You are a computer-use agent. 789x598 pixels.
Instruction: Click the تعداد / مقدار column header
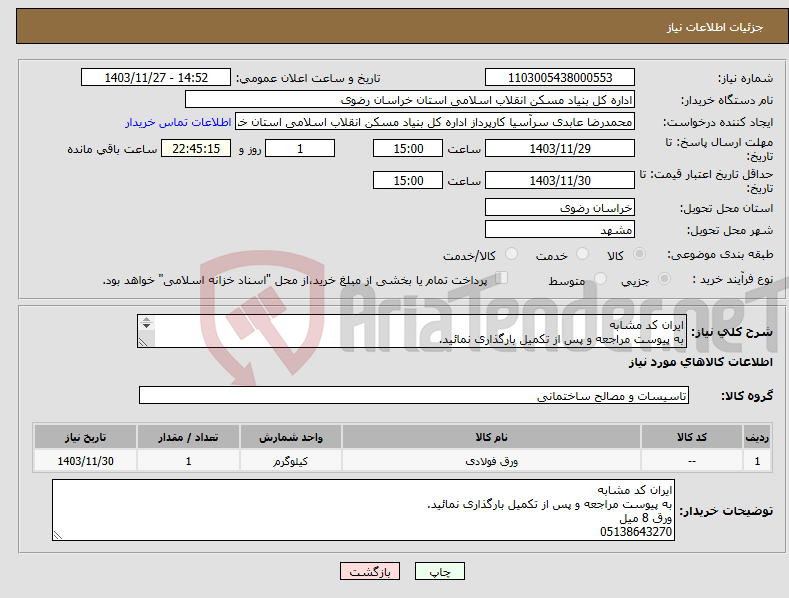pyautogui.click(x=188, y=437)
